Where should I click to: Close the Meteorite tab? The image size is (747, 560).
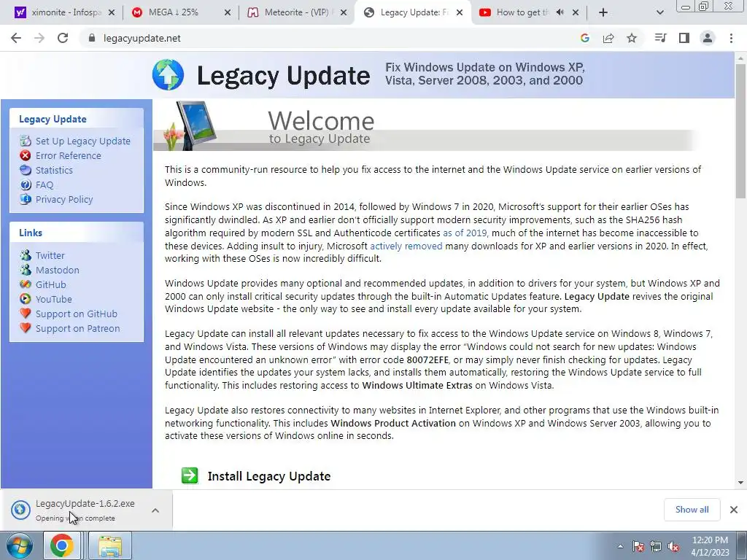(344, 13)
